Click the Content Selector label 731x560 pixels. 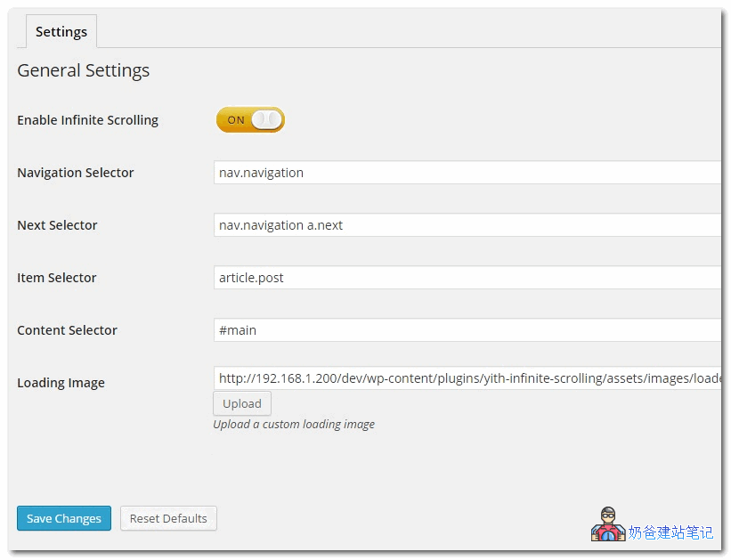tap(68, 330)
